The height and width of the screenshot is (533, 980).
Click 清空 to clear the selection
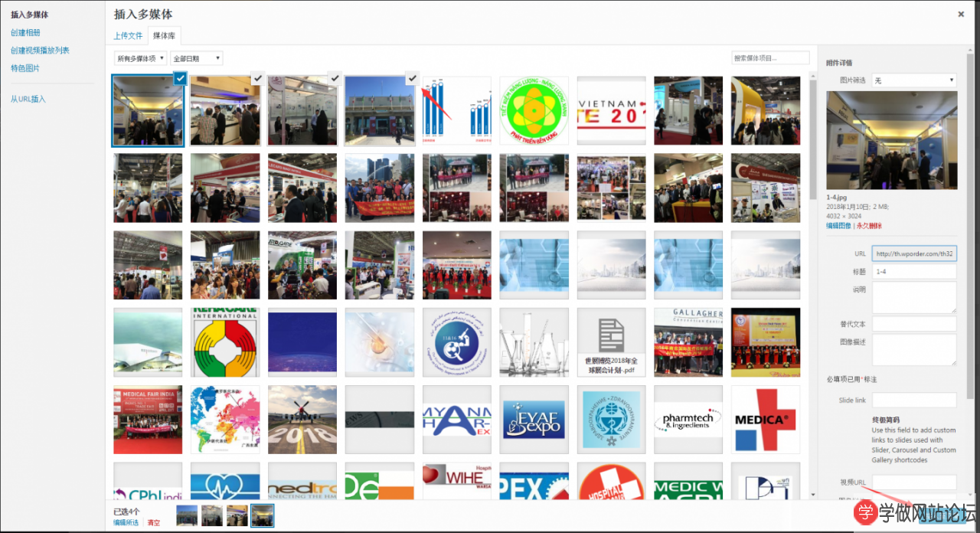(154, 522)
